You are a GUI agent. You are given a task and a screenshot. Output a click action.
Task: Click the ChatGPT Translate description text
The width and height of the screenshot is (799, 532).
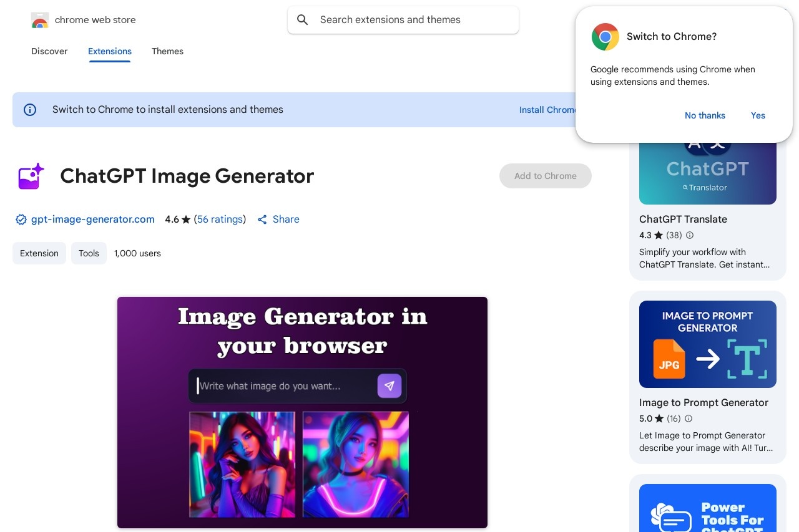tap(704, 258)
